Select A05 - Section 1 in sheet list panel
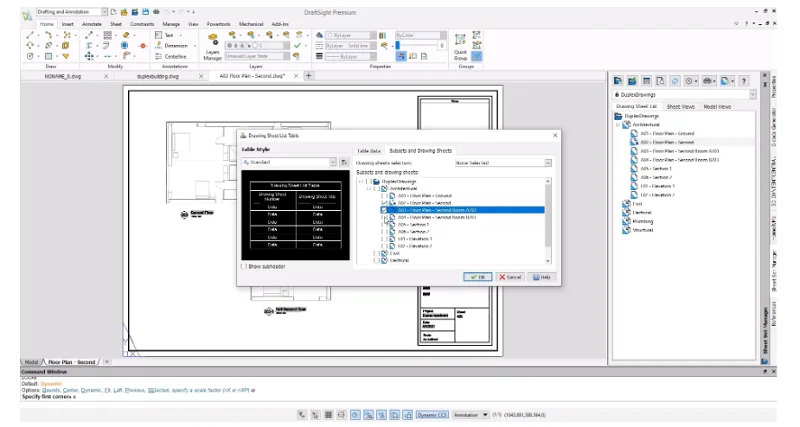This screenshot has width=800, height=427. [x=657, y=169]
